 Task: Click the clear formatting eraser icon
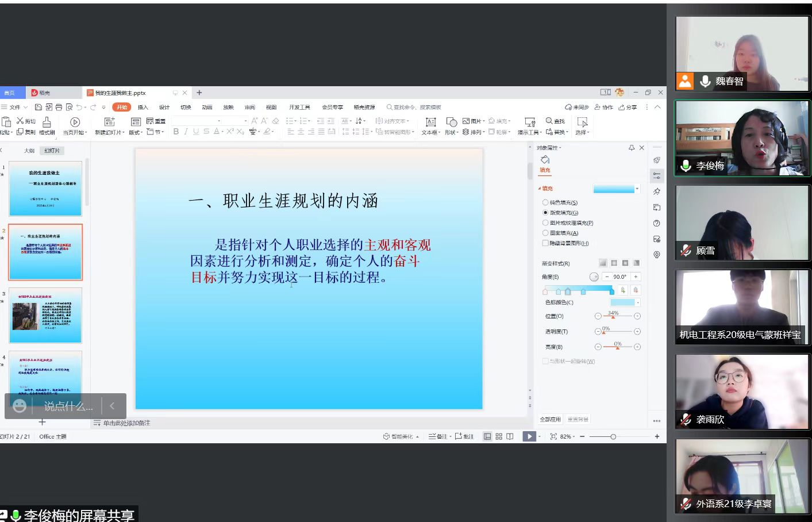(x=275, y=121)
